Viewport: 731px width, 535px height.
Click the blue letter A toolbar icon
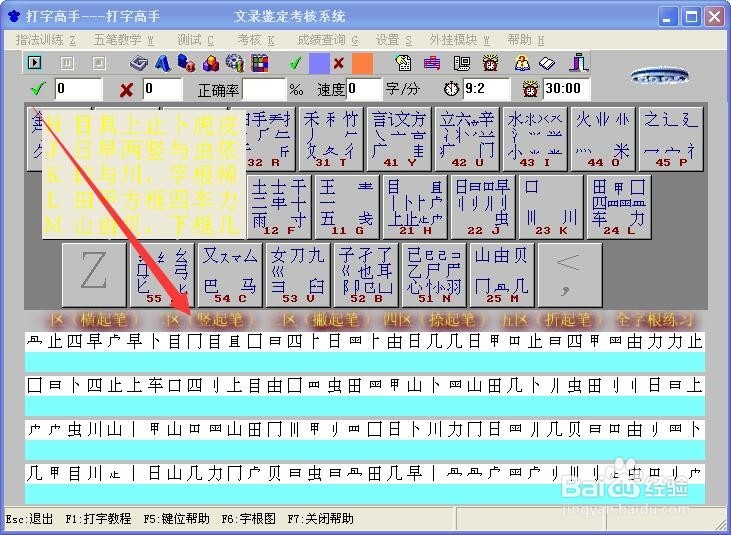[x=163, y=63]
